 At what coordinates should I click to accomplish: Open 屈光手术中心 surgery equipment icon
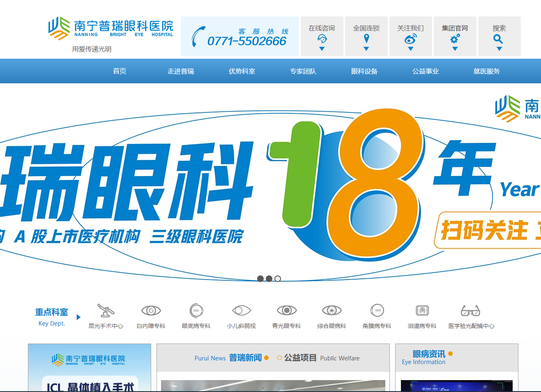point(106,311)
